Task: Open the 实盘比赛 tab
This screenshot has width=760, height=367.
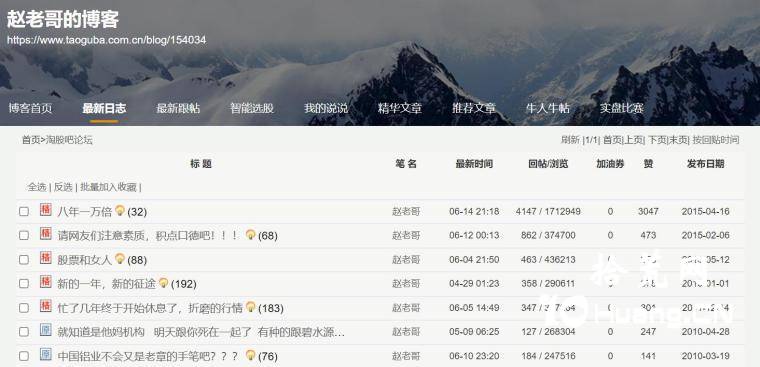Action: [622, 108]
